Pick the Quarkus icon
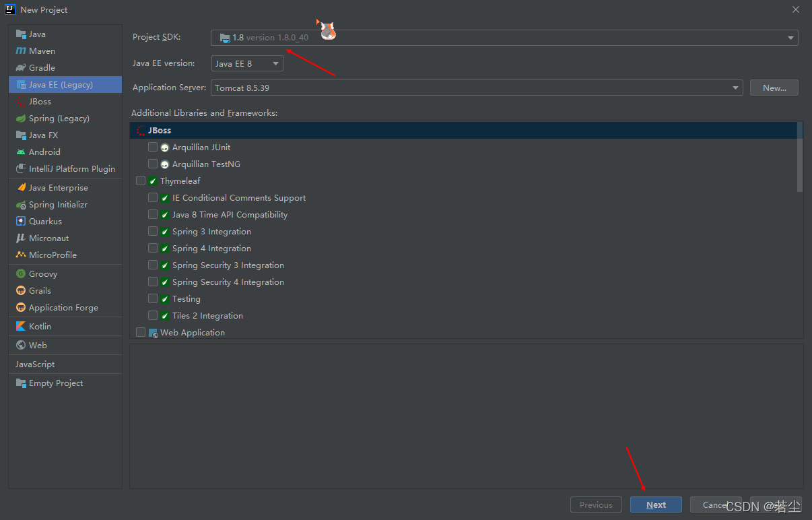 point(21,221)
